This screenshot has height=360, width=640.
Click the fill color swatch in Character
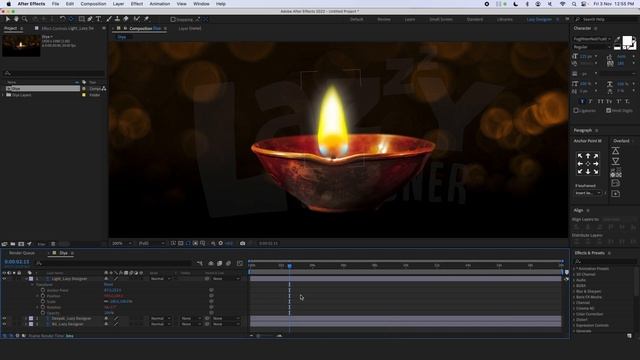[x=627, y=40]
